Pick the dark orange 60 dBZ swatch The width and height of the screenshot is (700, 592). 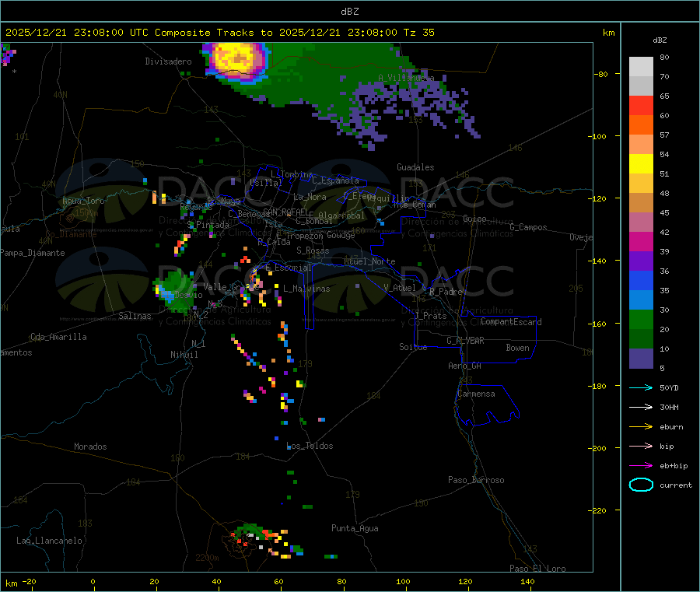tap(641, 125)
